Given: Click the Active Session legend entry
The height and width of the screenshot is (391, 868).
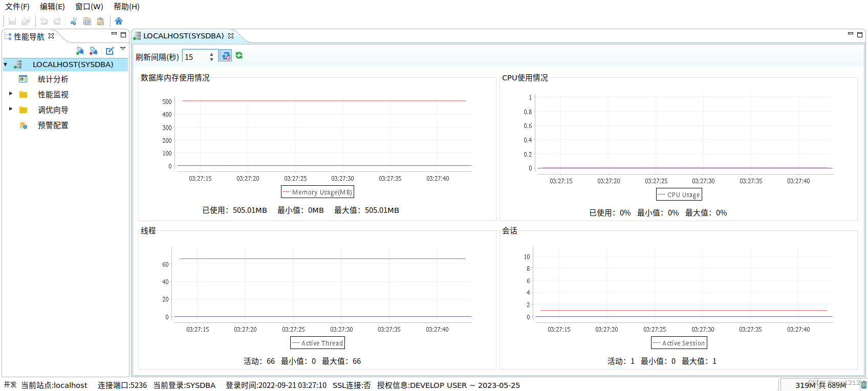Looking at the screenshot, I should pyautogui.click(x=679, y=343).
